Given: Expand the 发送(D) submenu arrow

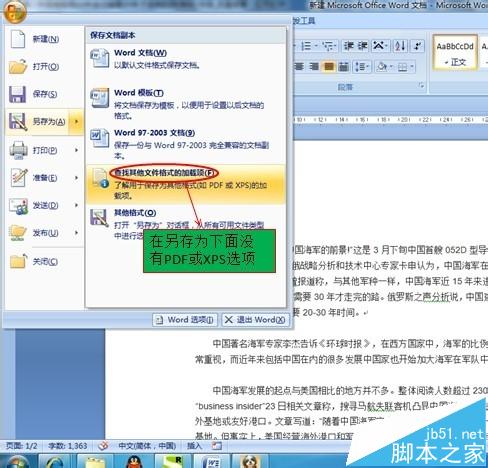Looking at the screenshot, I should [x=76, y=205].
